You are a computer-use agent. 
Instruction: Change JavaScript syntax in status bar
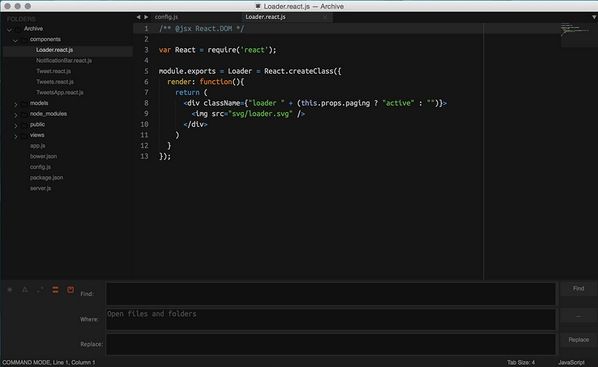[571, 362]
